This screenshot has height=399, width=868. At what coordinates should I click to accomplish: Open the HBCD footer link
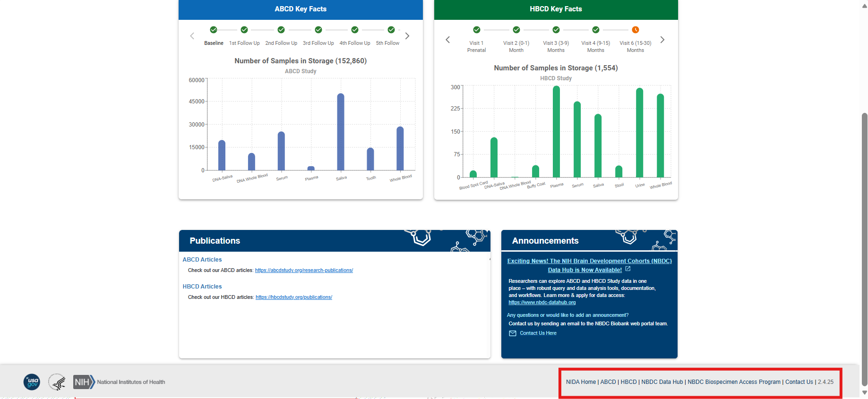(628, 382)
